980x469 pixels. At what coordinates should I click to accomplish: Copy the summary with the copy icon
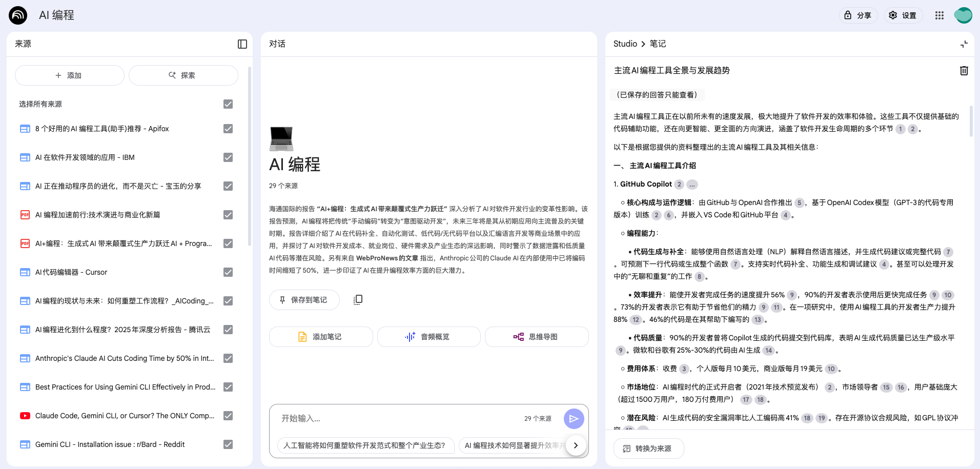tap(358, 300)
